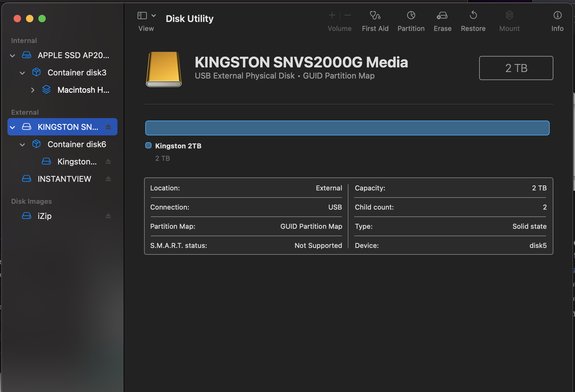Screen dimensions: 575x392
Task: Click the Container disk6 cube icon
Action: [x=36, y=144]
